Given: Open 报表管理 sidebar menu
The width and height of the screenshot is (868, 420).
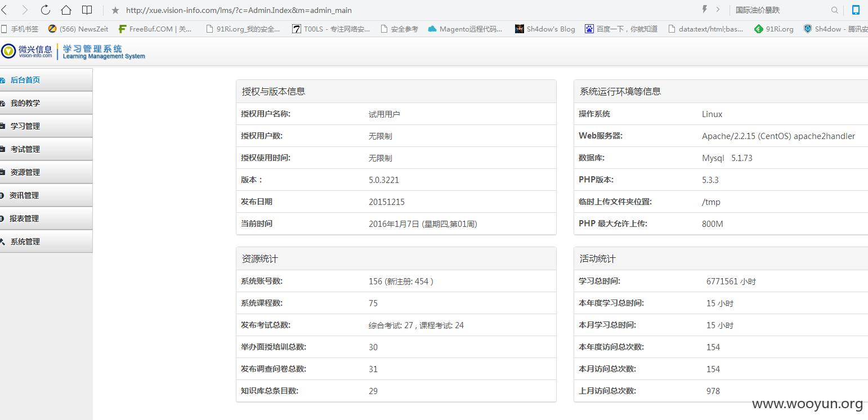Looking at the screenshot, I should pos(46,218).
